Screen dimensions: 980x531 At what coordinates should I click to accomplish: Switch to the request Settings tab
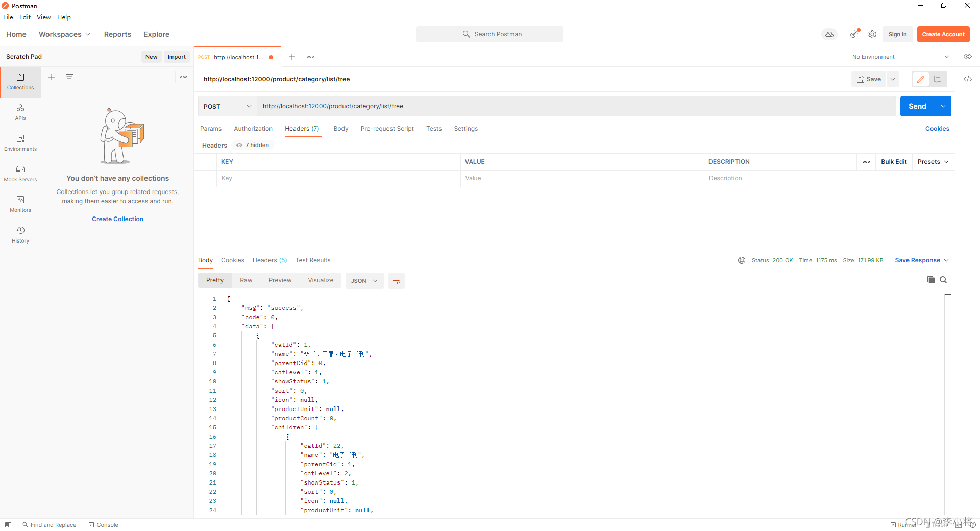click(466, 129)
